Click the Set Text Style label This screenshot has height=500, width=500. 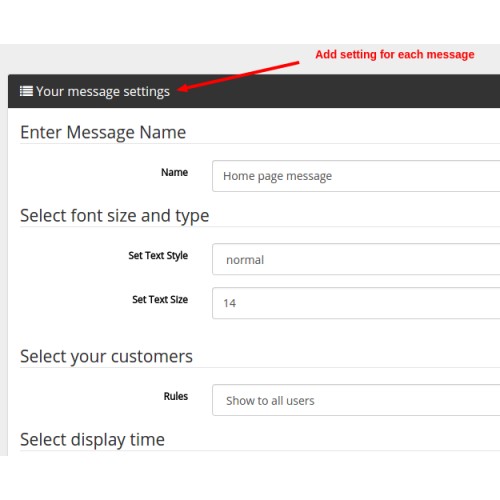158,256
